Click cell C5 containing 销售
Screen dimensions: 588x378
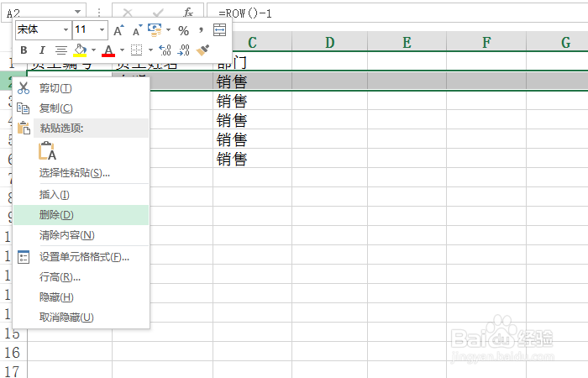(x=252, y=140)
